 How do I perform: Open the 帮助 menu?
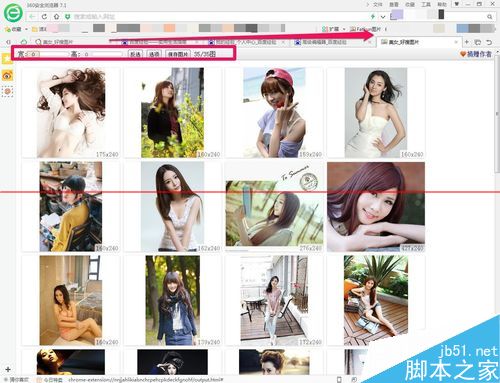point(442,4)
